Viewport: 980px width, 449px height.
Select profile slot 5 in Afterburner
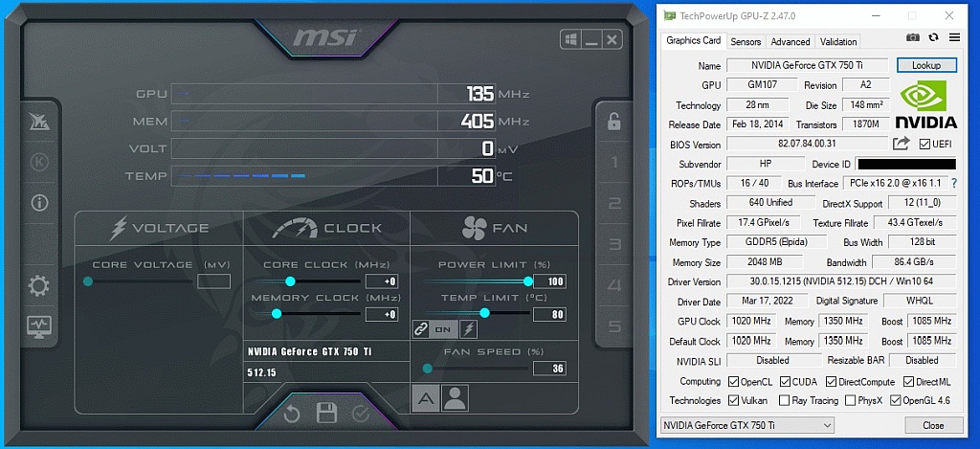pyautogui.click(x=614, y=326)
